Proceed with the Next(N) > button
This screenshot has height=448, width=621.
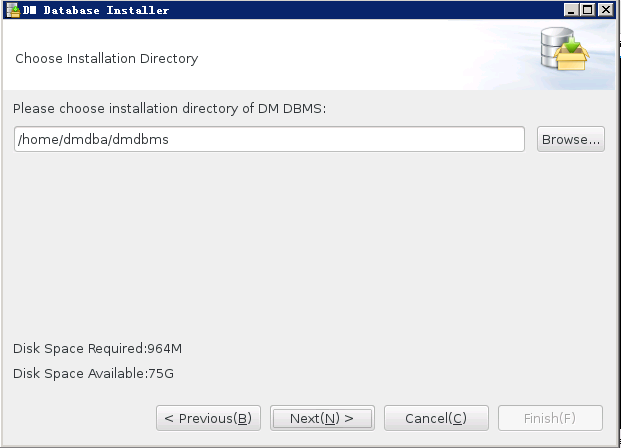coord(322,418)
